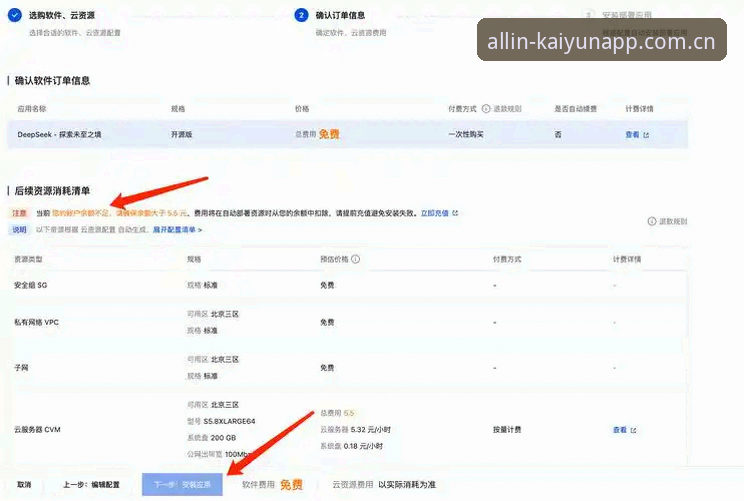Click external link icon beside 立即充值
The image size is (744, 501).
click(455, 213)
